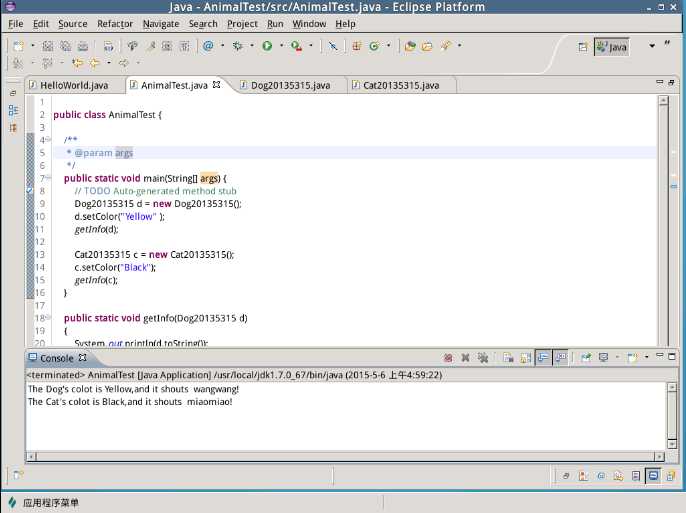This screenshot has height=513, width=686.
Task: Click the Console horizontal scrollbar track
Action: [346, 457]
